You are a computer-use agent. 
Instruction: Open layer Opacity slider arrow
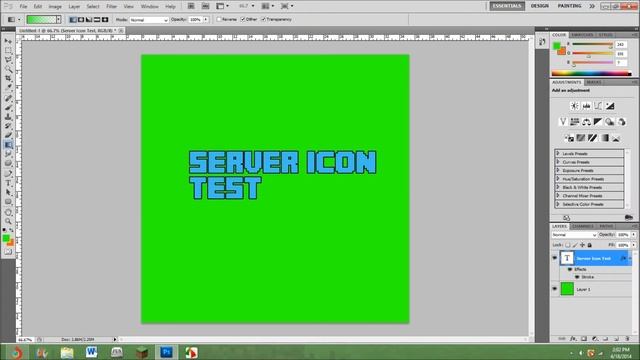click(x=633, y=235)
